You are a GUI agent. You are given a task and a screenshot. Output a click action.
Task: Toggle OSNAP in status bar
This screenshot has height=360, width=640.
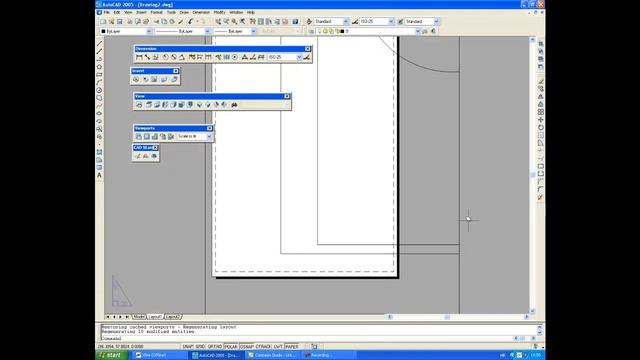tap(247, 347)
